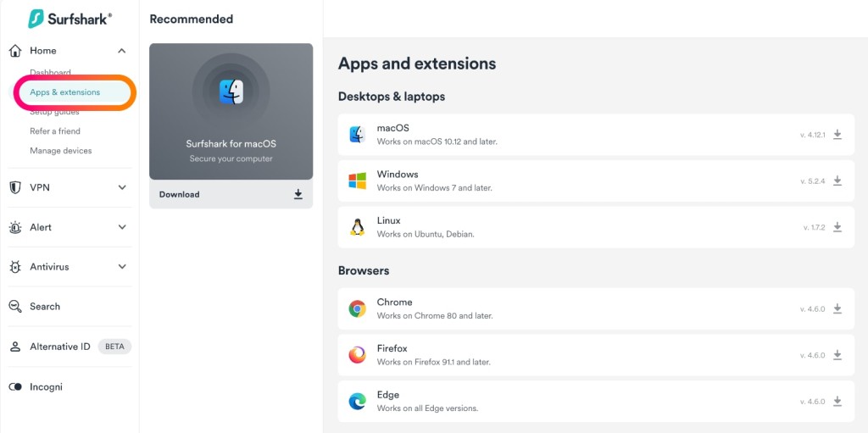Click the "v. 4.12.1" version text

pyautogui.click(x=813, y=135)
